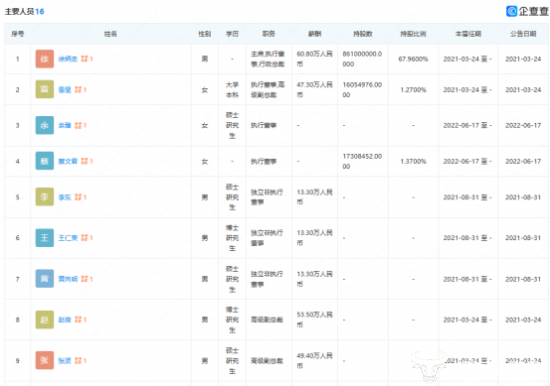Screen dimensions: 550x386
Task: Click the 持股数 column header
Action: tap(363, 34)
